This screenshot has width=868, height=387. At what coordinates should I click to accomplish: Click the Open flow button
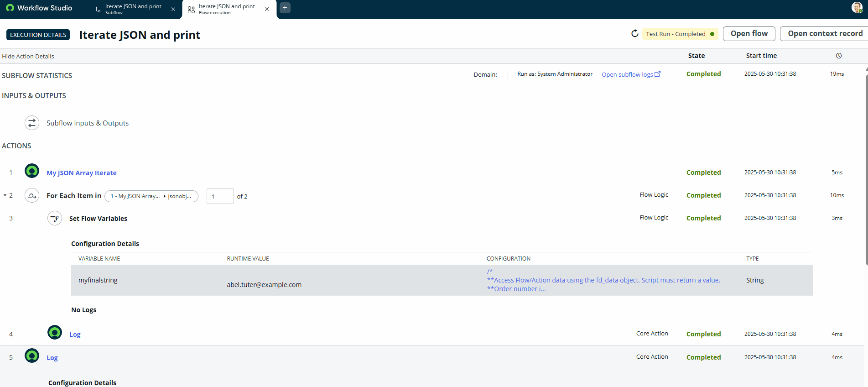749,34
